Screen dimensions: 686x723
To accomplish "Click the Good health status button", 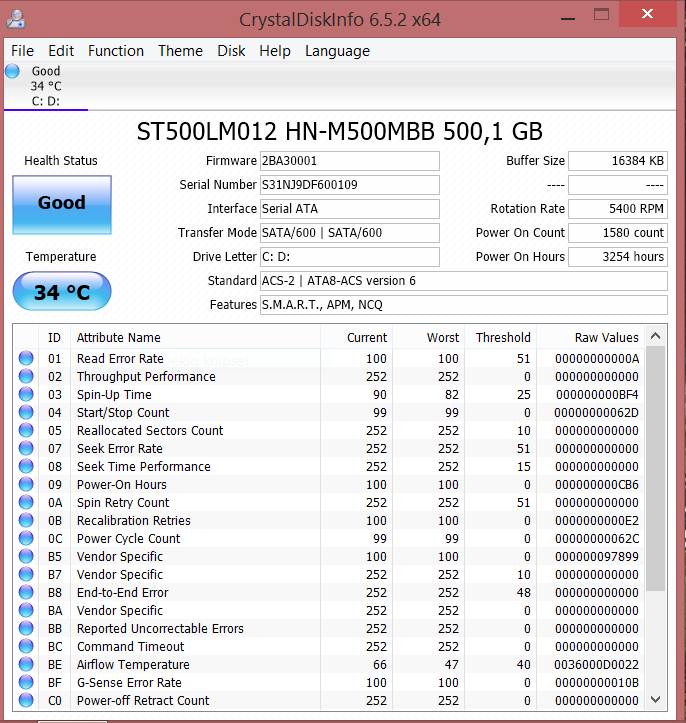I will pos(62,205).
